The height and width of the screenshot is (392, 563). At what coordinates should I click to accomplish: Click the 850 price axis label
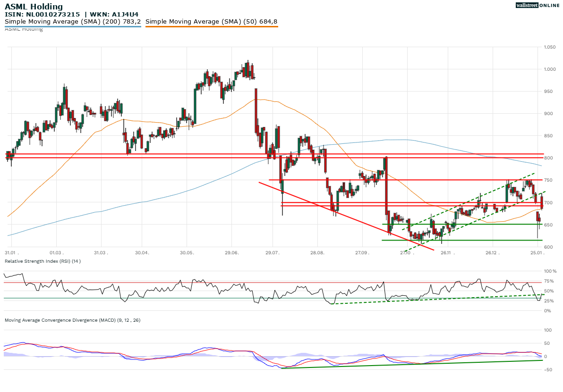pyautogui.click(x=548, y=136)
